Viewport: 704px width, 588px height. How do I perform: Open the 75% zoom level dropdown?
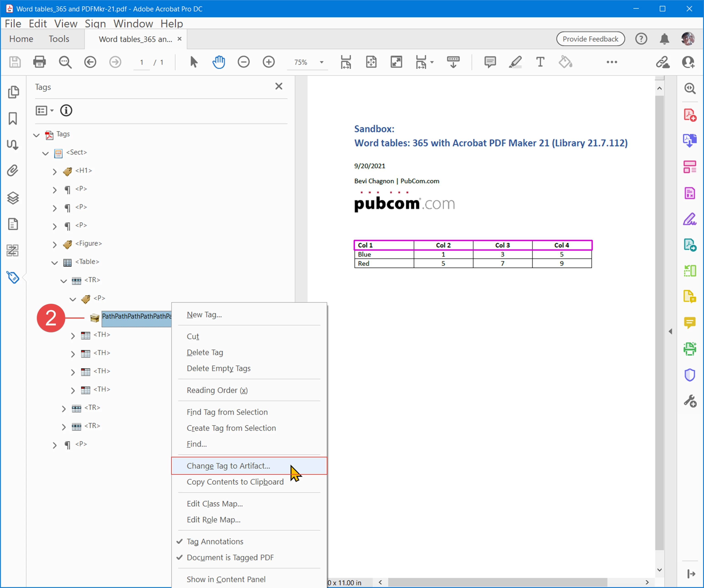(x=321, y=62)
